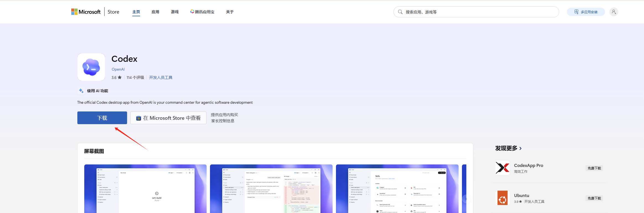The image size is (644, 213).
Task: Open the Store home link
Action: (113, 12)
